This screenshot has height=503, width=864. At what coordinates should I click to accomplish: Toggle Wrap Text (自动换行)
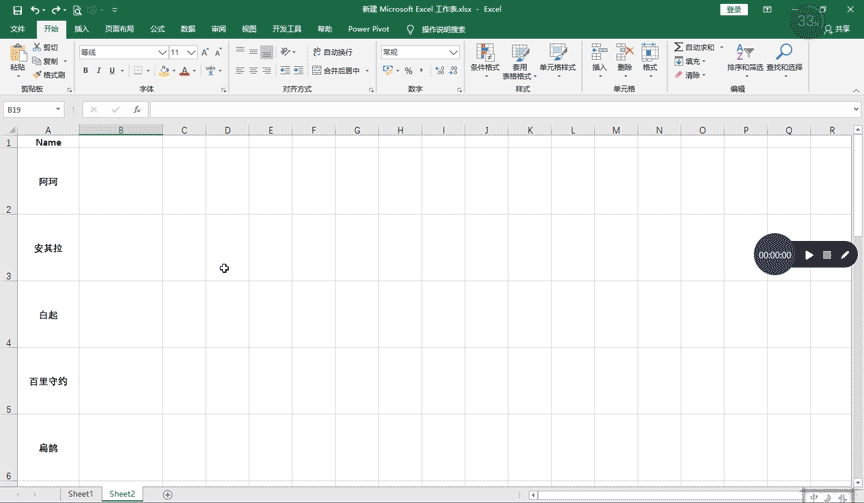(332, 52)
